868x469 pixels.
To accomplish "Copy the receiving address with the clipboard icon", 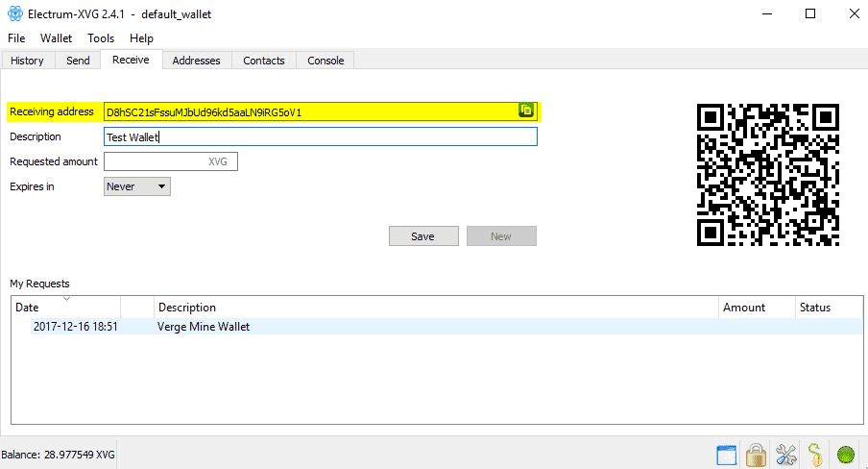I will 525,111.
